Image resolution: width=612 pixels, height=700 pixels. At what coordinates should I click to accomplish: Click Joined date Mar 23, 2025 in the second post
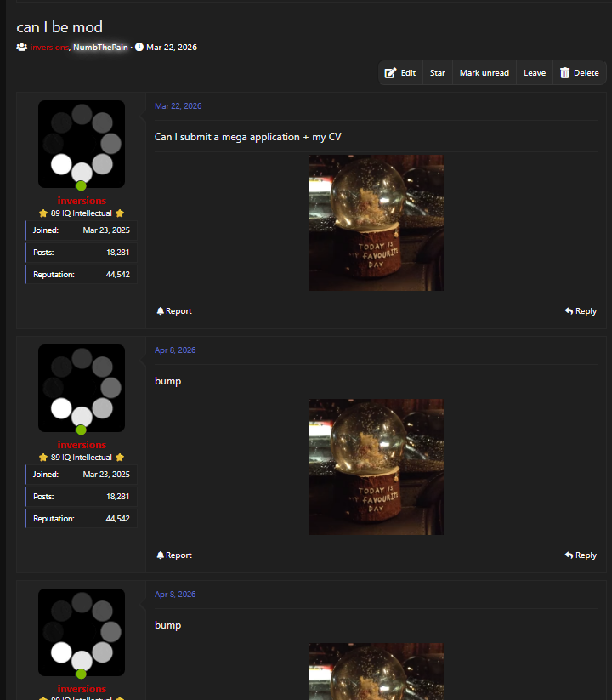click(106, 475)
